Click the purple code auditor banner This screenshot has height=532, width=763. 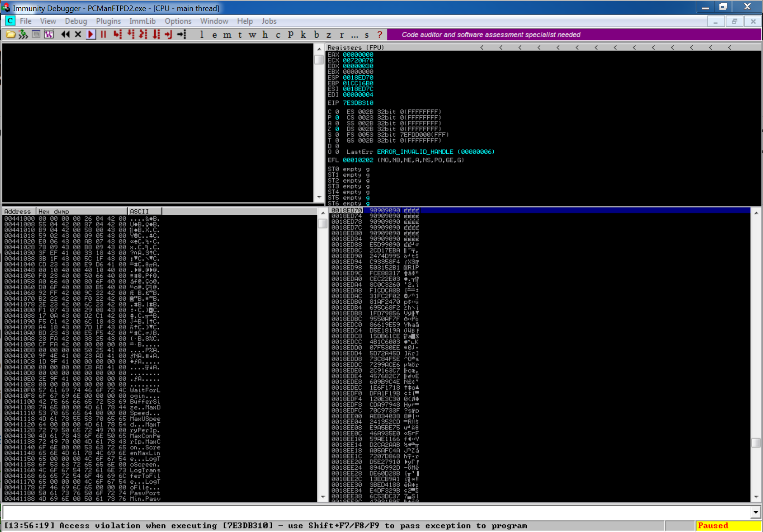pos(574,35)
